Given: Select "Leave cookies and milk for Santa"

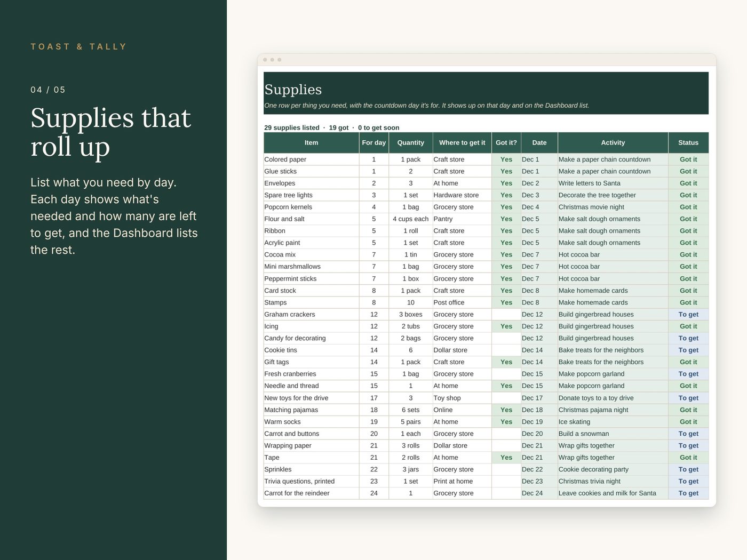Looking at the screenshot, I should 613,493.
